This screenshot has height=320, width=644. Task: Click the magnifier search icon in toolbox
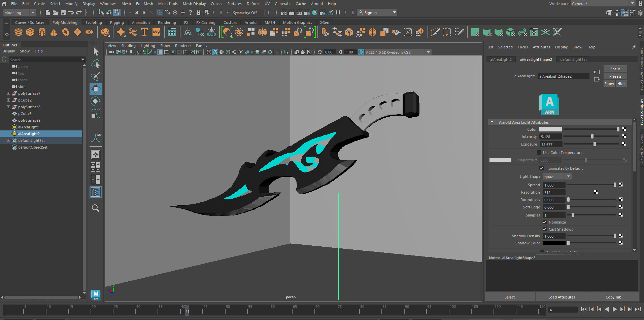point(96,208)
